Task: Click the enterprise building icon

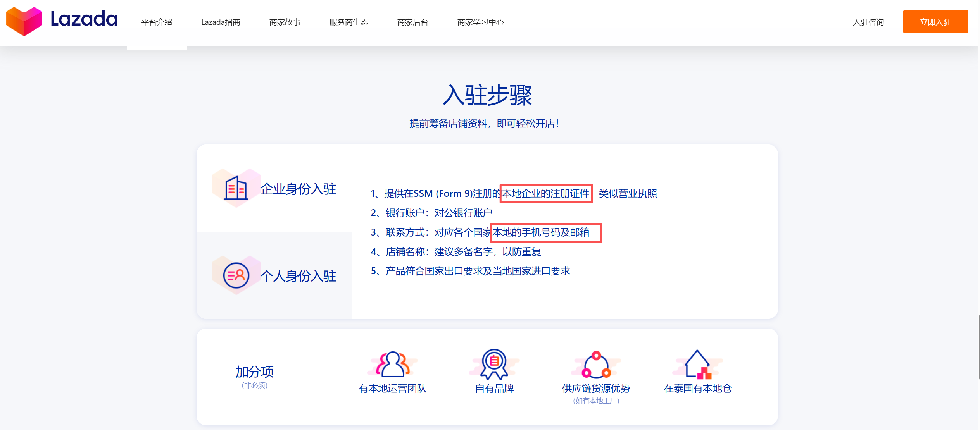Action: [236, 188]
